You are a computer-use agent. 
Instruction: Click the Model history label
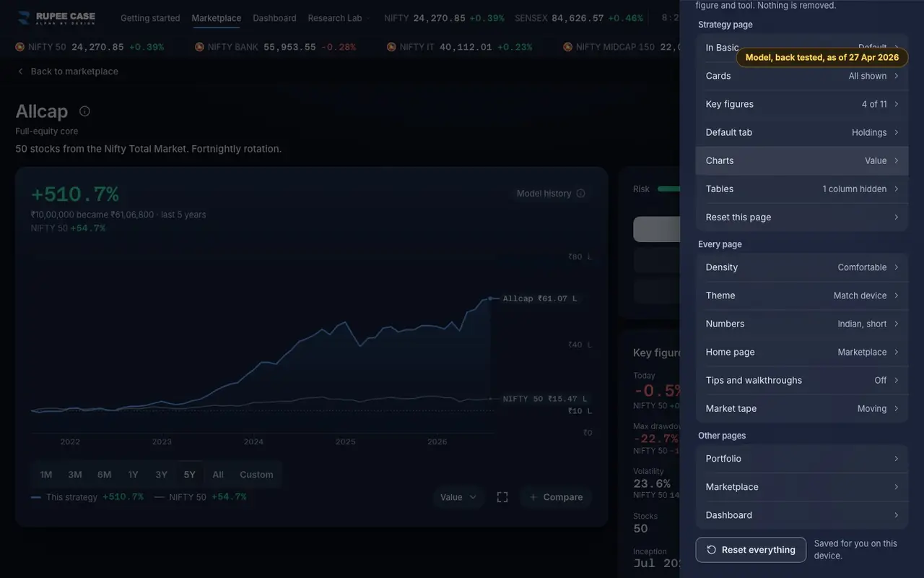click(x=544, y=194)
